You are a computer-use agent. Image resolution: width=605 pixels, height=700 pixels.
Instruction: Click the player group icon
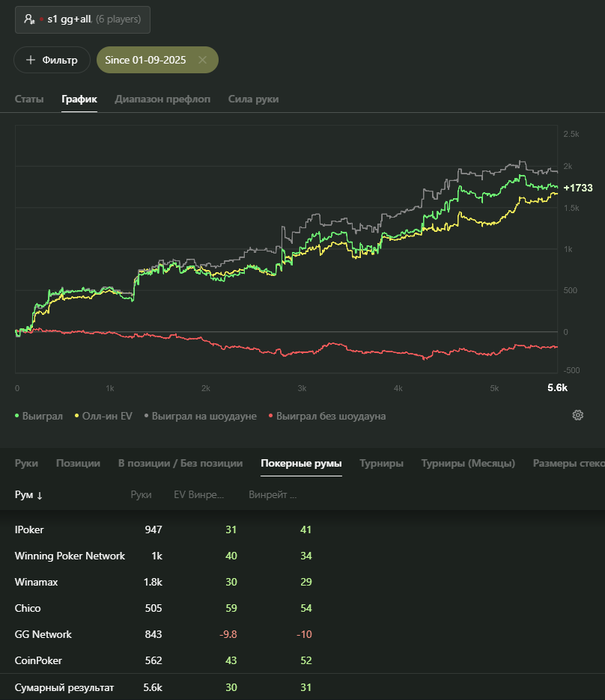(31, 19)
